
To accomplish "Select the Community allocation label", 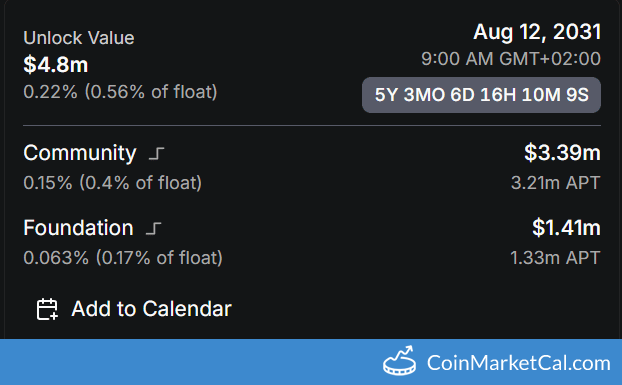I will pyautogui.click(x=80, y=153).
